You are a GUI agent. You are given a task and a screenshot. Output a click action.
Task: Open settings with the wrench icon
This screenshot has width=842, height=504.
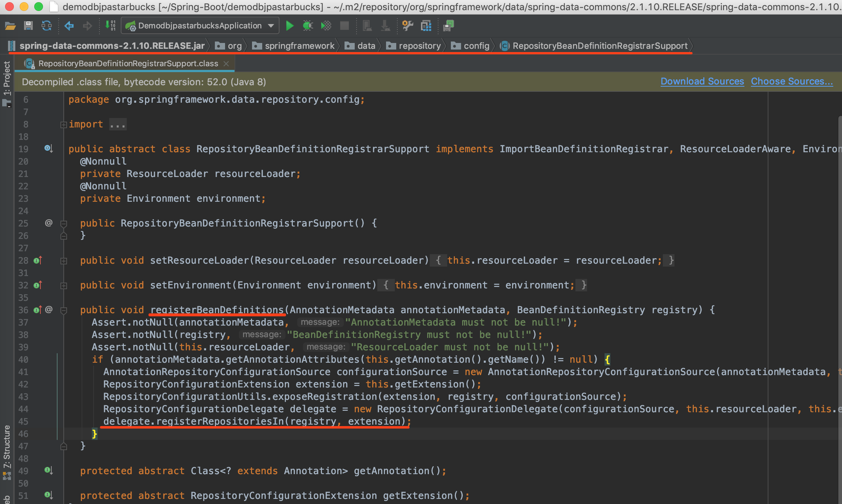coord(408,25)
